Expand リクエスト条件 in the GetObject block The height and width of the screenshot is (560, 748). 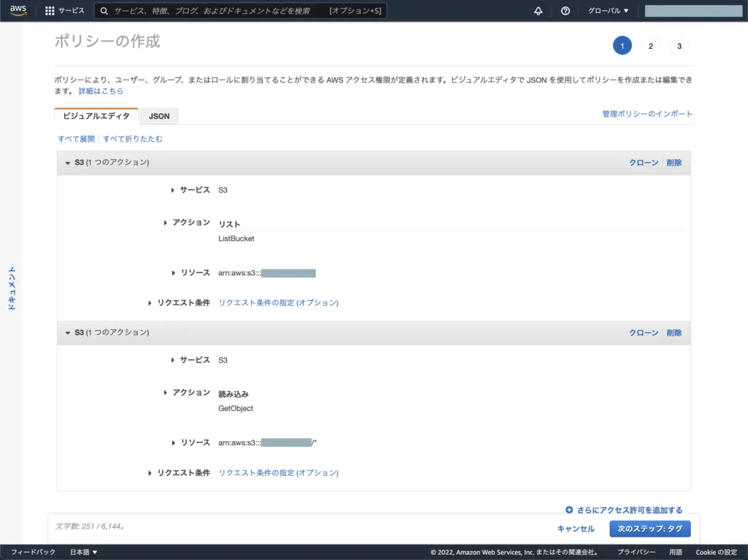coord(149,472)
